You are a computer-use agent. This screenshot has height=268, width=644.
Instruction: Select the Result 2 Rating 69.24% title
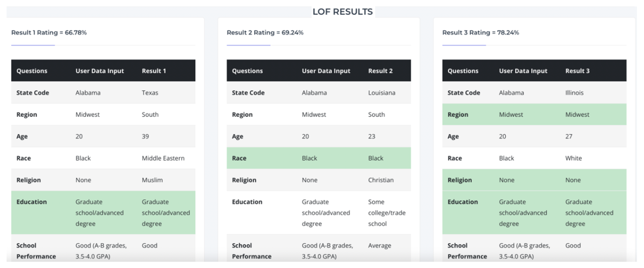(265, 32)
